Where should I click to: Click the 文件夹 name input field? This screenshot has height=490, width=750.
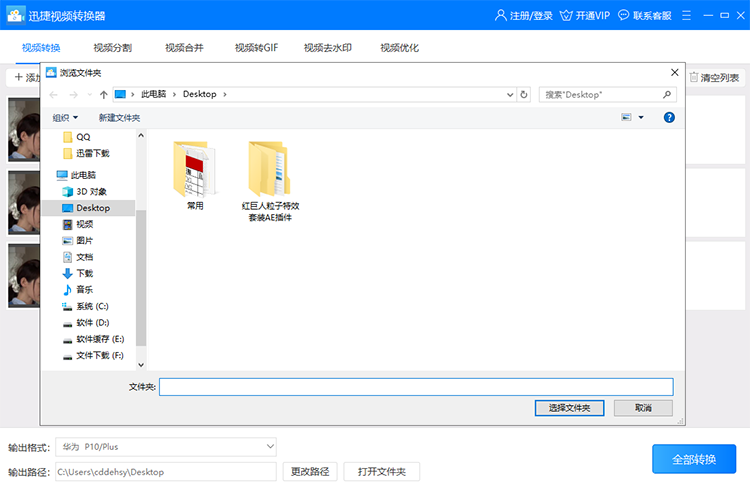coord(416,387)
